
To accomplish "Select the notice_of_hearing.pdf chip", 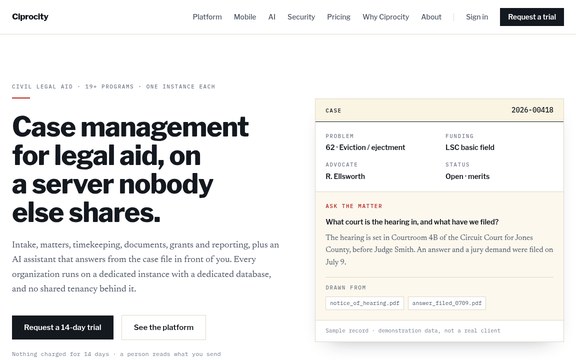I will (x=364, y=303).
